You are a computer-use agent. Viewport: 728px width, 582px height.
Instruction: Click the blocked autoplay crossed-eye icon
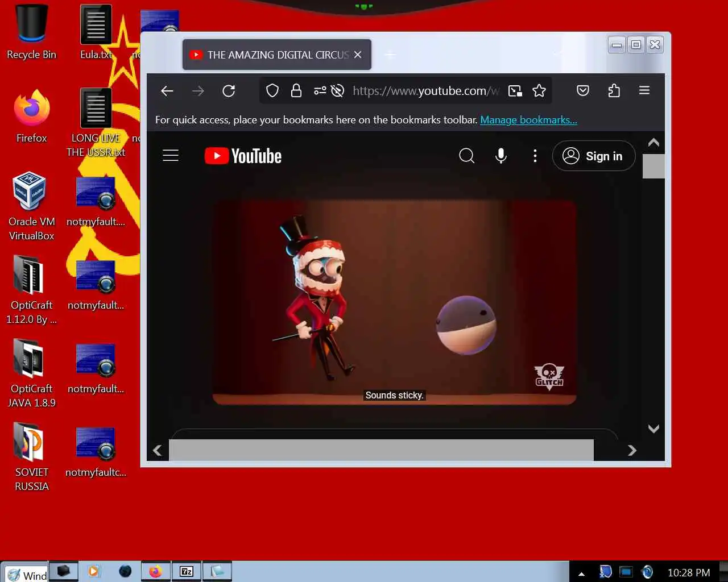tap(337, 91)
